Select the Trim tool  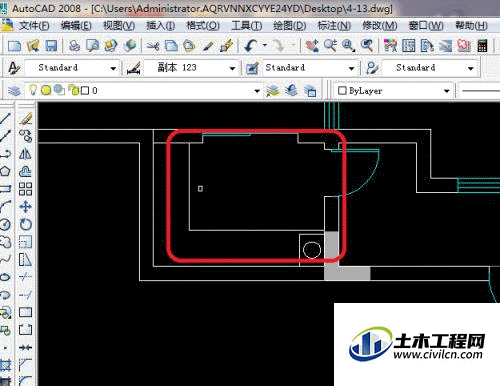(26, 277)
